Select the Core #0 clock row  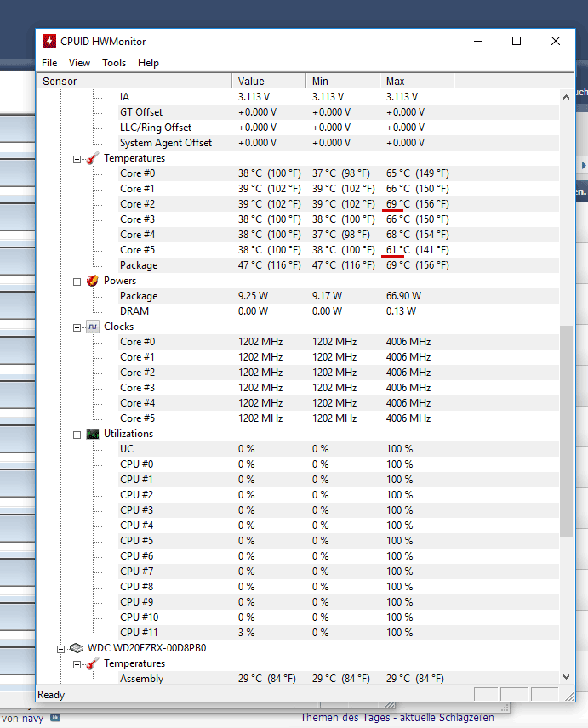coord(339,342)
